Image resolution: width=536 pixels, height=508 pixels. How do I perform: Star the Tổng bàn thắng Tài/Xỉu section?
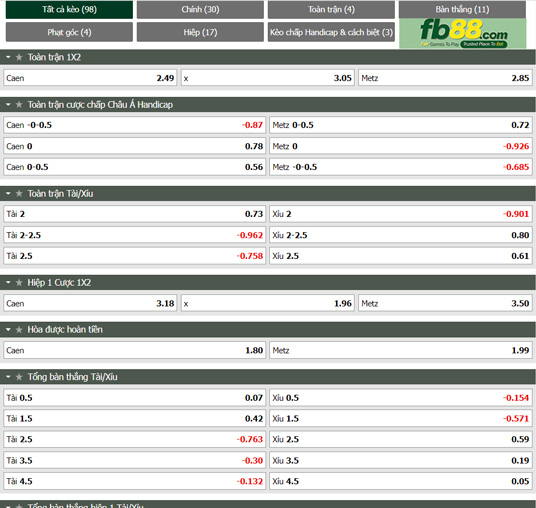point(19,377)
